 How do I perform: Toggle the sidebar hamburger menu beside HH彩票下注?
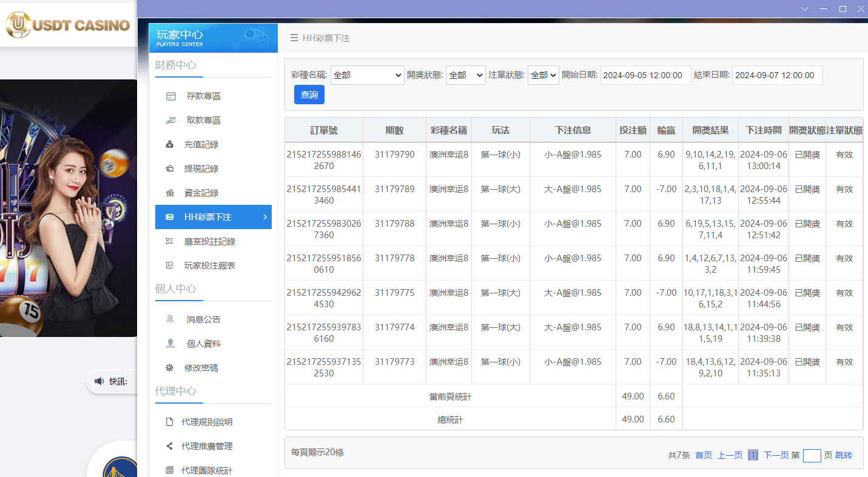coord(293,38)
